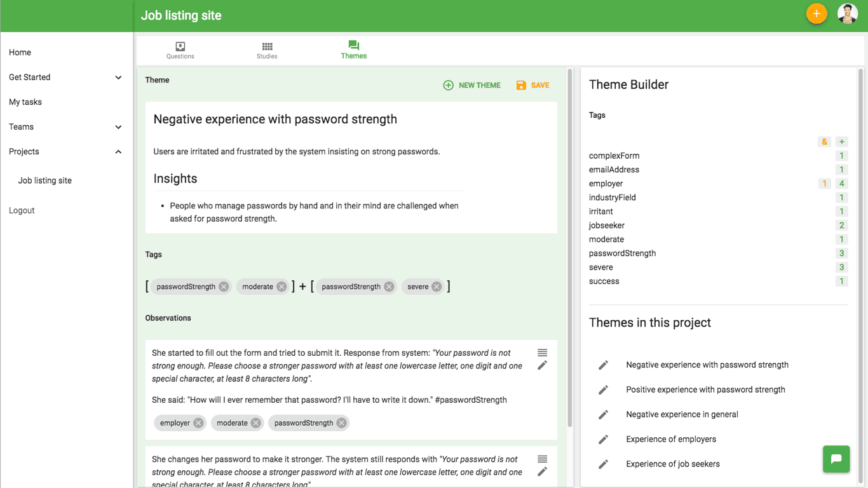Click the green '+' OR operator toggle
This screenshot has height=488, width=868.
coord(841,142)
